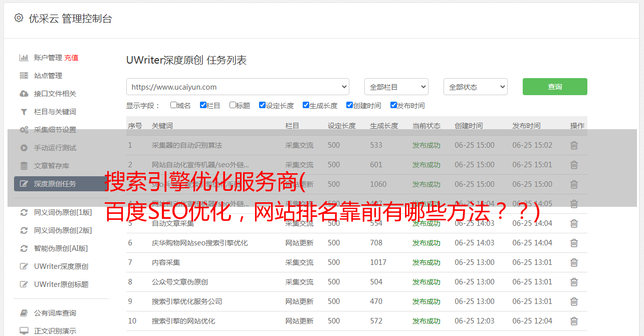
Task: Open 账户管理 in the sidebar
Action: 48,58
